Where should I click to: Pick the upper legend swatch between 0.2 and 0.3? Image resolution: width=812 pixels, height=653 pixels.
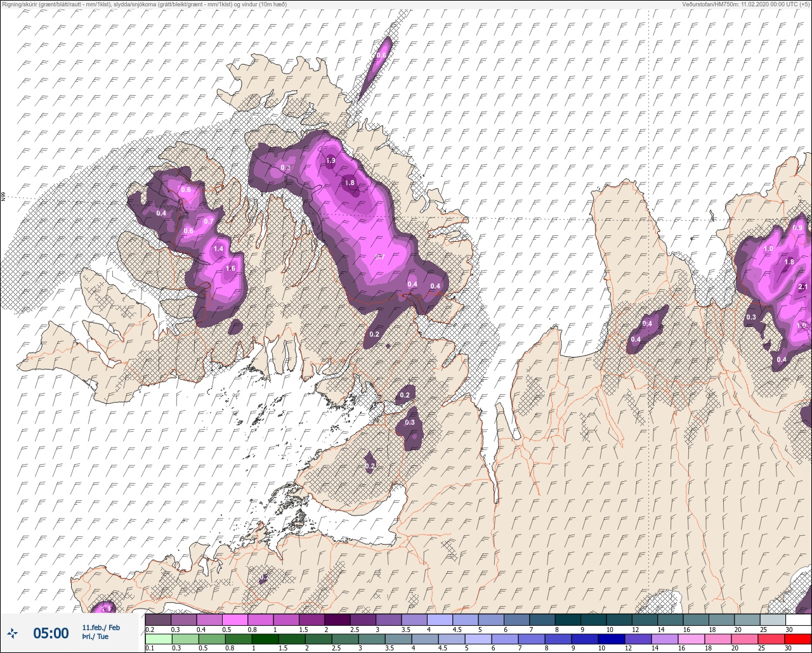(159, 619)
